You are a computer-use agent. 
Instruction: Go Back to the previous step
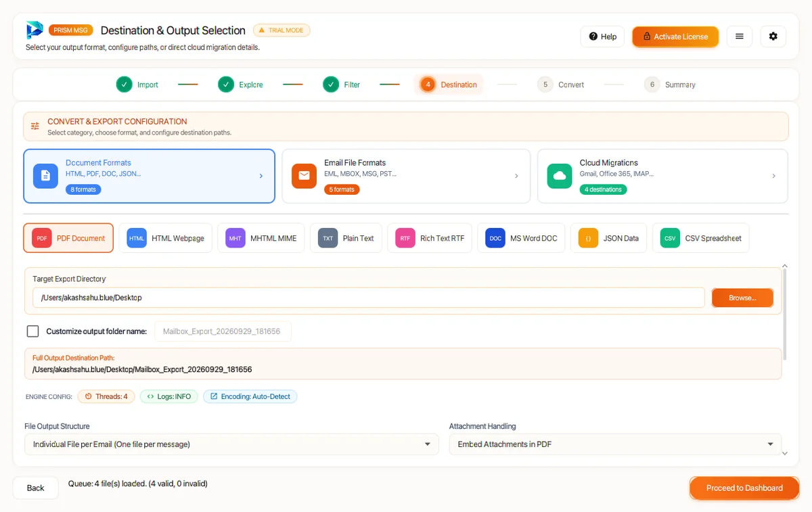pos(36,488)
